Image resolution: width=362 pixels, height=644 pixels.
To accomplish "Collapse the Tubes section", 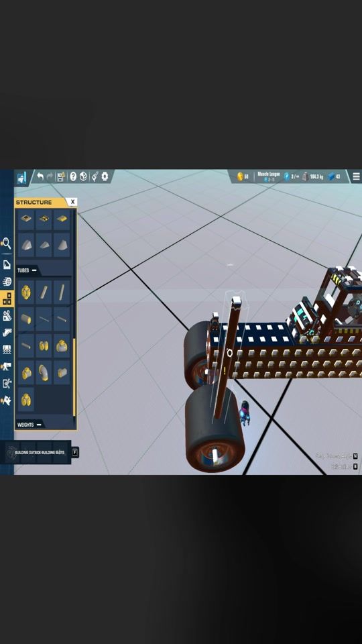I will click(x=34, y=270).
